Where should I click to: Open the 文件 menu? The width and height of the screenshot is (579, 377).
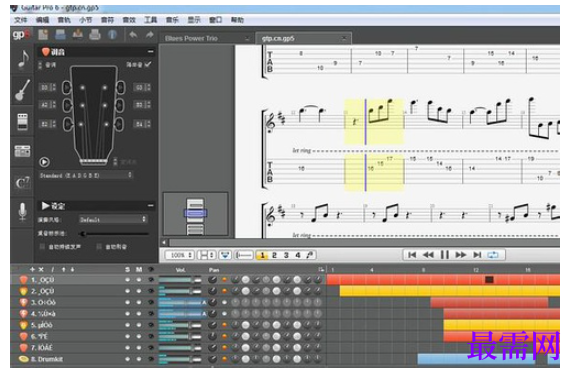tap(20, 20)
